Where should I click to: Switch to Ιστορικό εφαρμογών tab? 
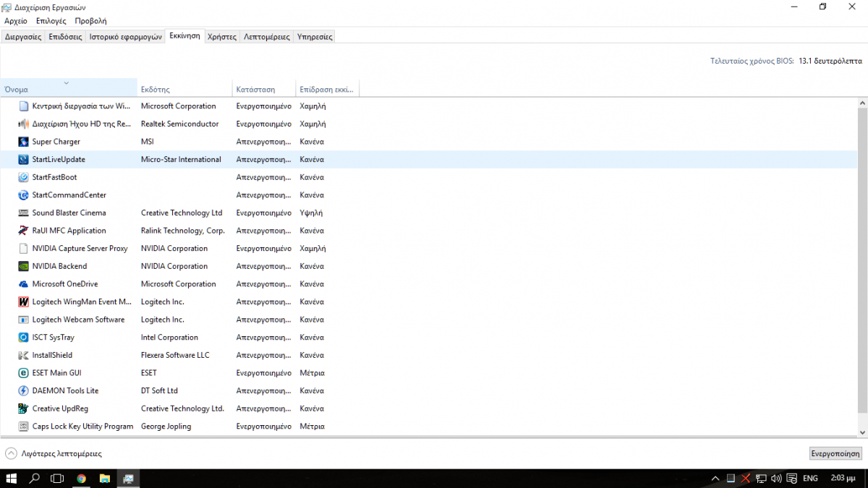coord(125,36)
